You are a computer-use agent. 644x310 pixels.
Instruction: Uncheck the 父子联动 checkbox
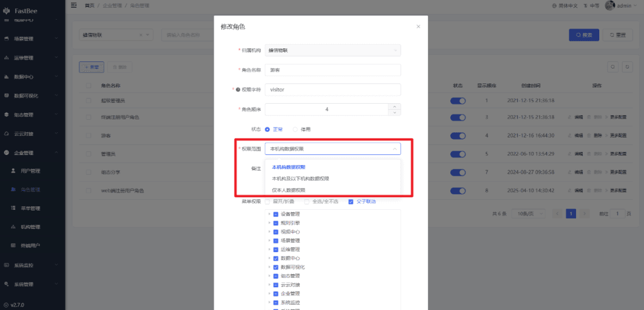[x=351, y=201]
